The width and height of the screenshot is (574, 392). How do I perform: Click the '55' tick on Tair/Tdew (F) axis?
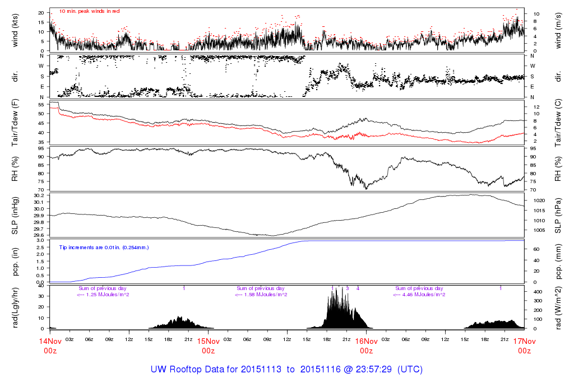[x=41, y=105]
